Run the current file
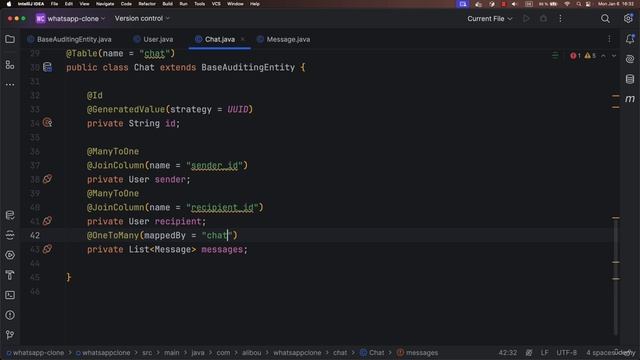This screenshot has height=360, width=640. tap(526, 18)
